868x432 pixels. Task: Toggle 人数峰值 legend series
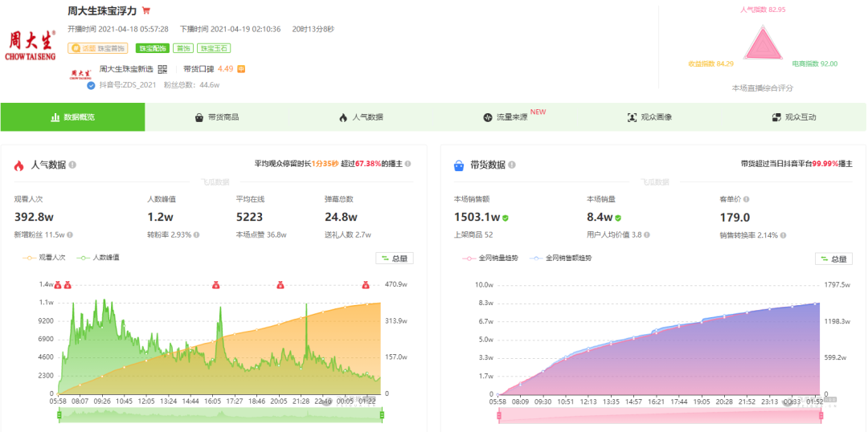(98, 258)
